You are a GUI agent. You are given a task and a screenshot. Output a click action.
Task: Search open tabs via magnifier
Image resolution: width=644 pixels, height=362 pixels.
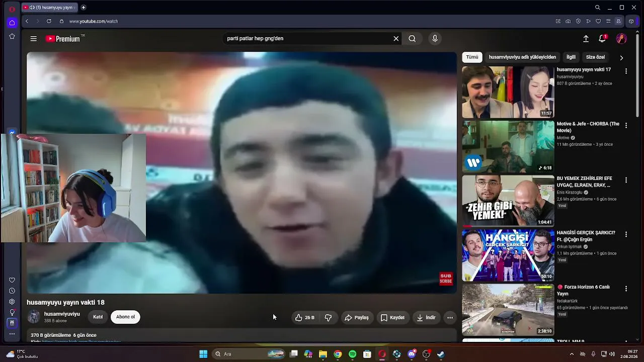pyautogui.click(x=597, y=8)
